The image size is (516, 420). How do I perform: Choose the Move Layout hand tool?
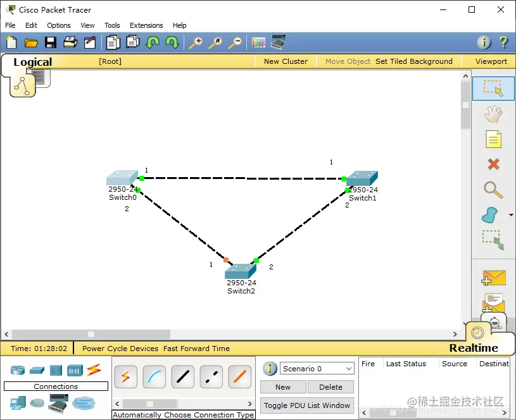click(493, 114)
